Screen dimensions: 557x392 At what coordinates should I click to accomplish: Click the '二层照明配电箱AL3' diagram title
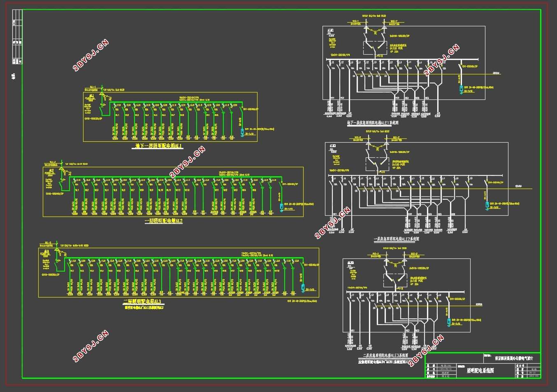click(x=142, y=302)
